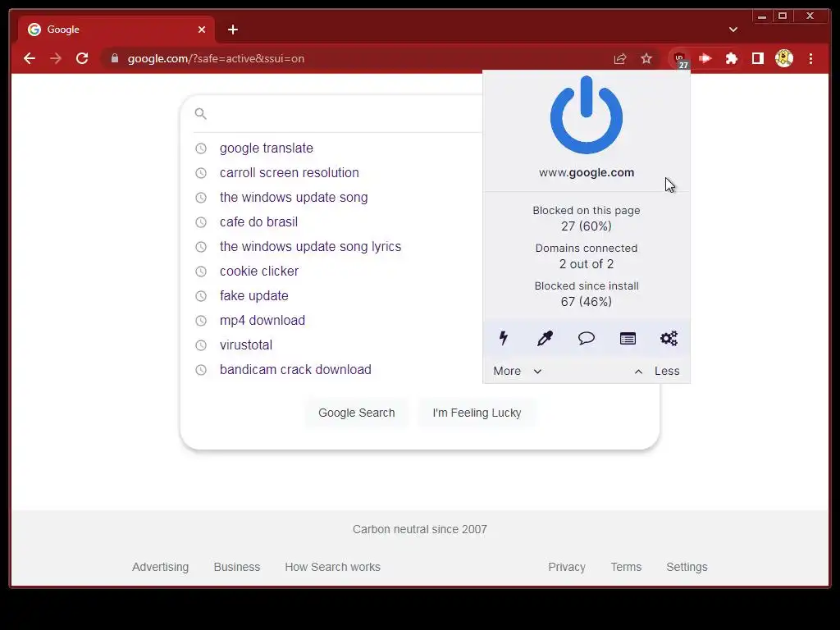Select suggestion 'the windows update song lyrics'

click(x=310, y=246)
